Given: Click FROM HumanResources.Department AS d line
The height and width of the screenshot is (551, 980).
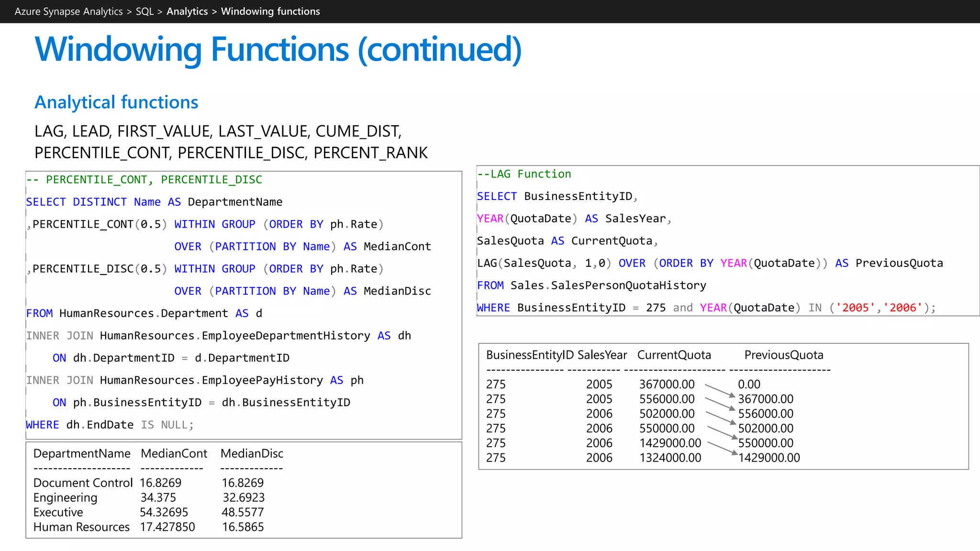Looking at the screenshot, I should (x=144, y=313).
